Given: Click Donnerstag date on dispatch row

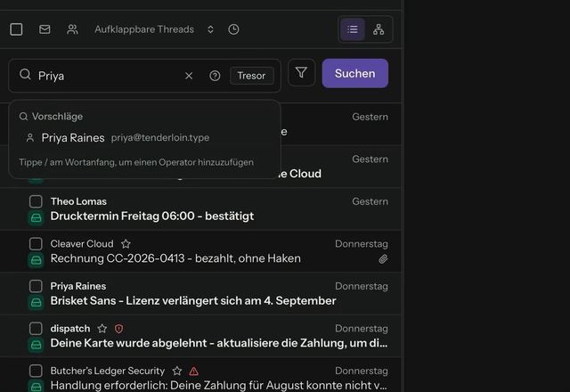Looking at the screenshot, I should [362, 329].
